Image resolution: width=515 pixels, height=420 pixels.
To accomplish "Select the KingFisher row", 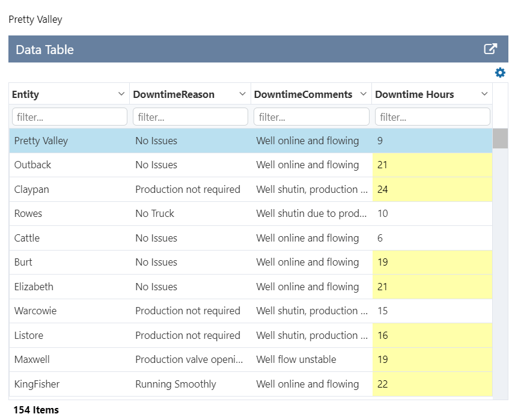I will (x=180, y=383).
